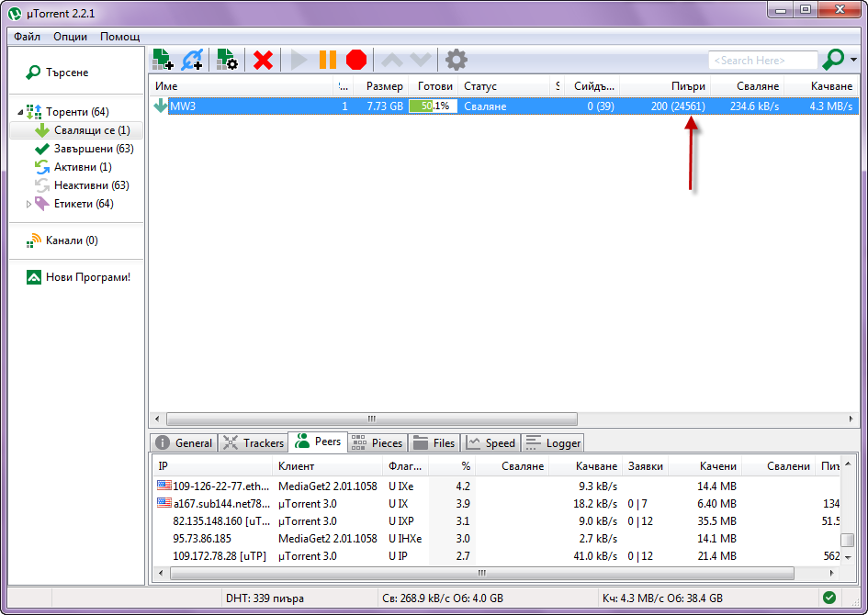Screen dimensions: 868x615
Task: Click the Create New Torrent icon
Action: pyautogui.click(x=227, y=59)
